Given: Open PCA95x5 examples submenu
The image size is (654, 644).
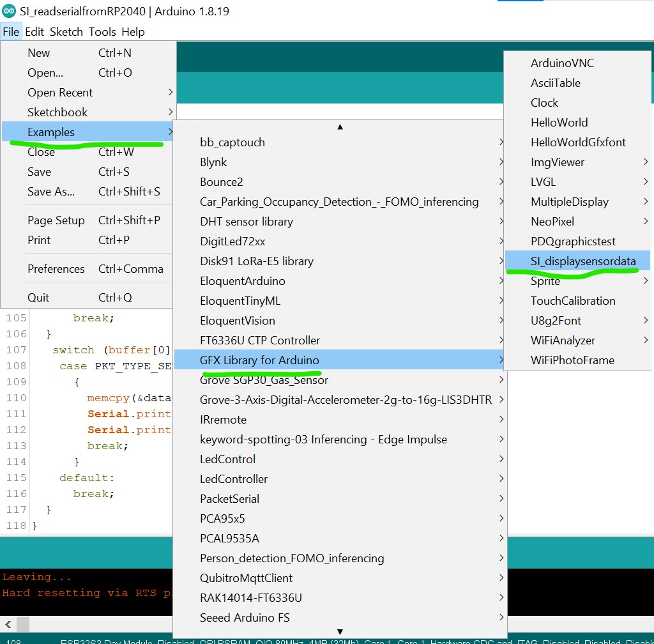Looking at the screenshot, I should pos(340,518).
